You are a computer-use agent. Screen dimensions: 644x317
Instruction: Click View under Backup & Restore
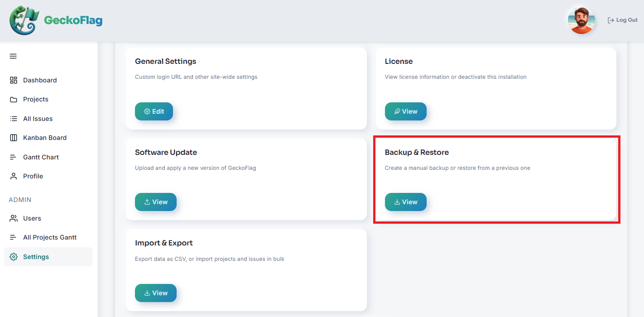pyautogui.click(x=406, y=202)
